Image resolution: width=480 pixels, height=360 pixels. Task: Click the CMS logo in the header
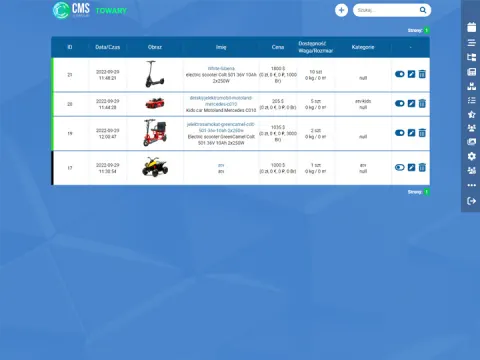tap(71, 10)
